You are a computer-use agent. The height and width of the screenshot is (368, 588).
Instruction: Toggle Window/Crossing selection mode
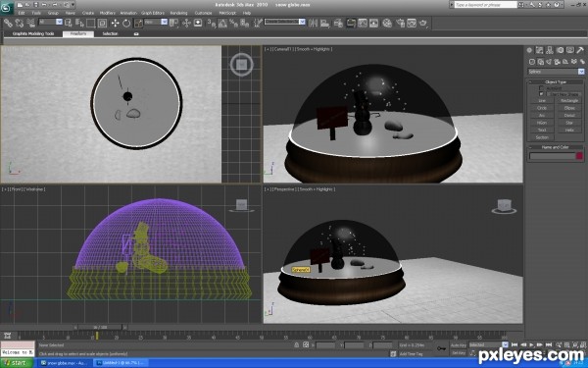click(102, 24)
